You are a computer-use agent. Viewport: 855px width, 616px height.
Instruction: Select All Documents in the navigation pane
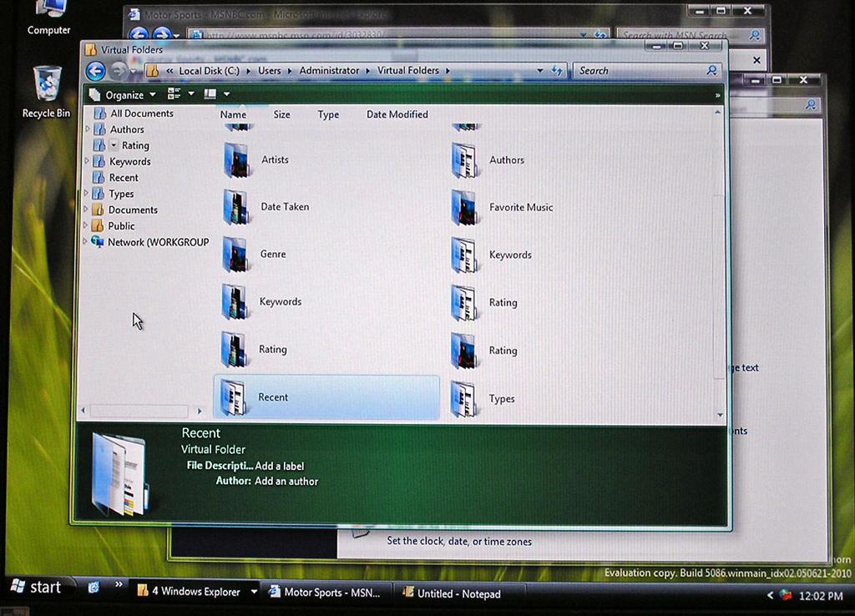(141, 114)
